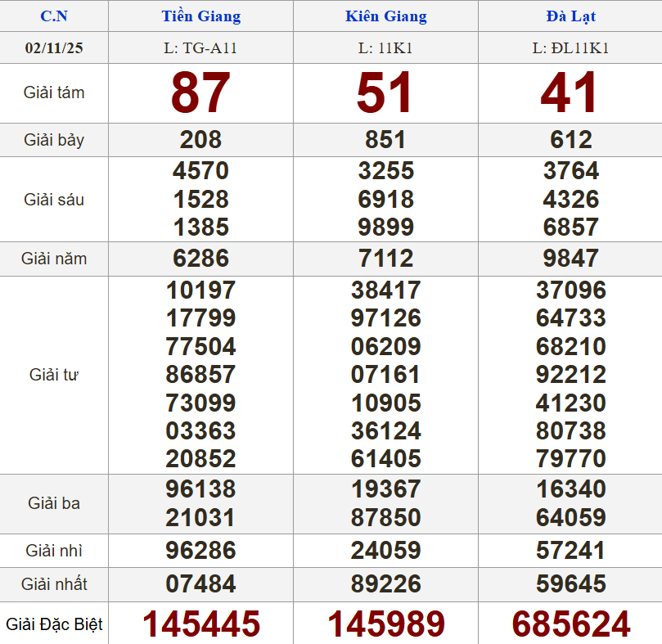Click winning number 51 under Kiên Giang
This screenshot has height=644, width=662.
click(385, 92)
